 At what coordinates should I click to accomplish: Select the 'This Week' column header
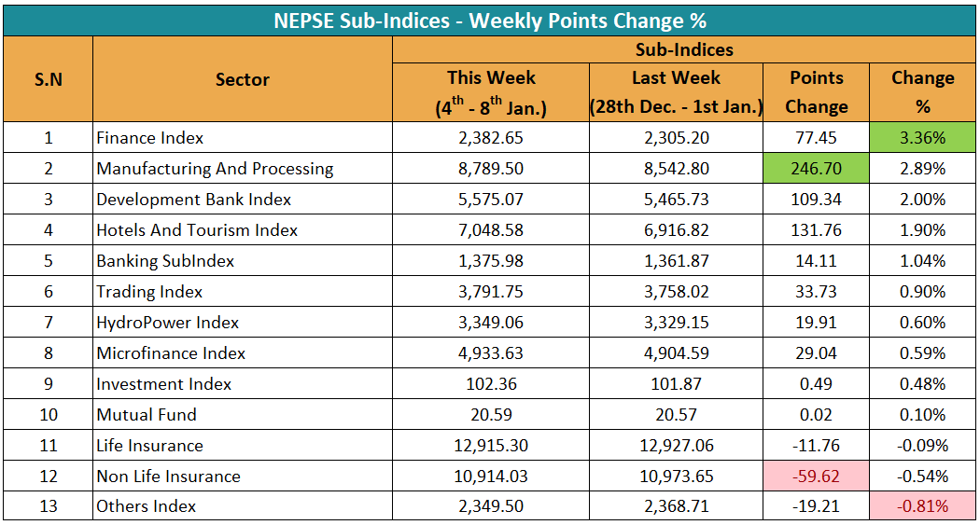tap(491, 92)
